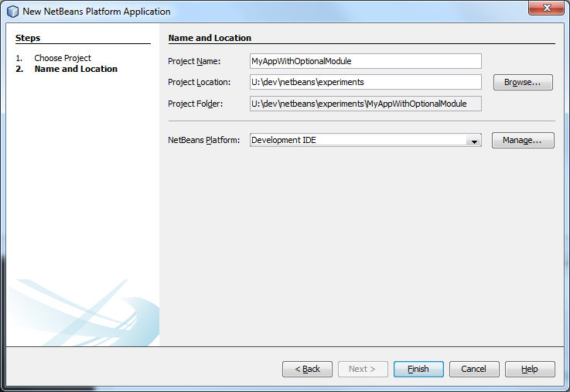The image size is (570, 392).
Task: Open the Manage... platforms button
Action: (x=523, y=140)
